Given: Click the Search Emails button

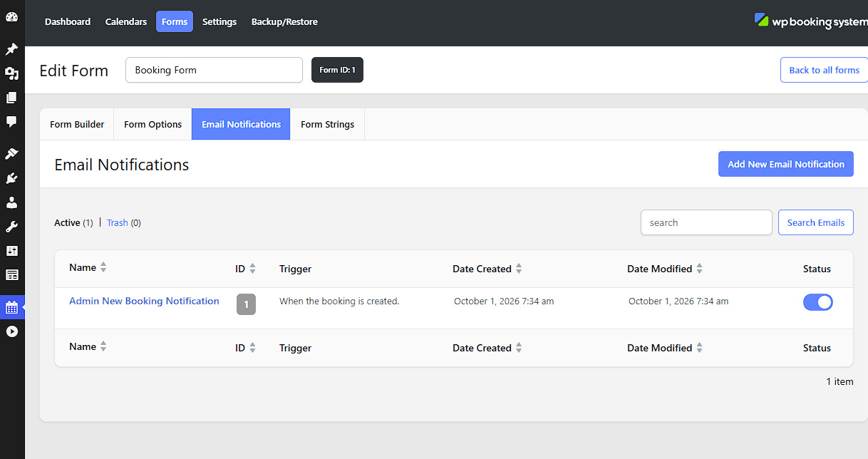Looking at the screenshot, I should (816, 222).
